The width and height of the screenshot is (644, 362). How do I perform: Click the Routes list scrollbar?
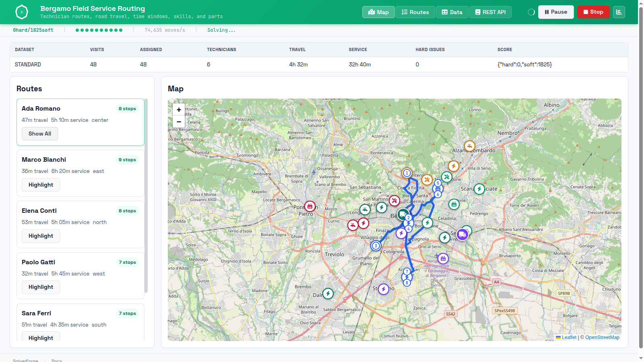pos(146,196)
